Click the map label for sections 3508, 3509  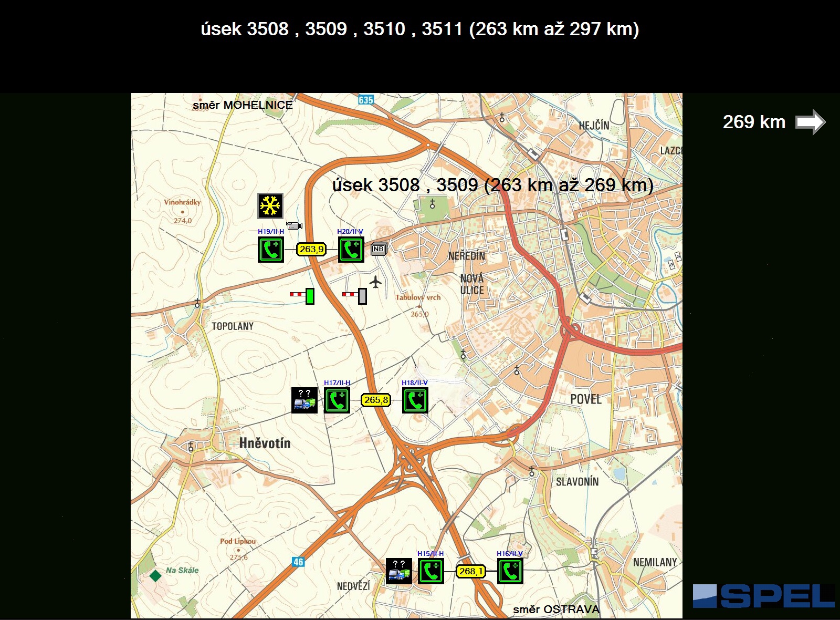tap(492, 185)
